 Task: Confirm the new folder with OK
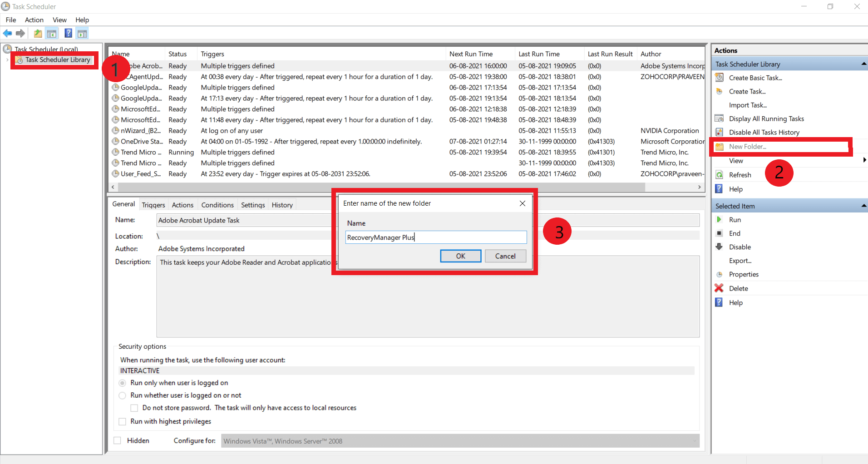460,256
